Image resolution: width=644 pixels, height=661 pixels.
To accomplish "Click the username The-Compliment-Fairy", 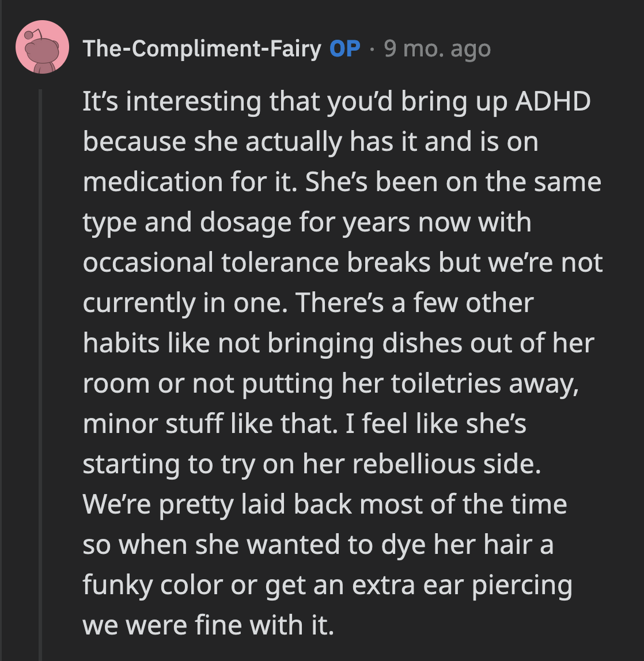I will point(202,49).
